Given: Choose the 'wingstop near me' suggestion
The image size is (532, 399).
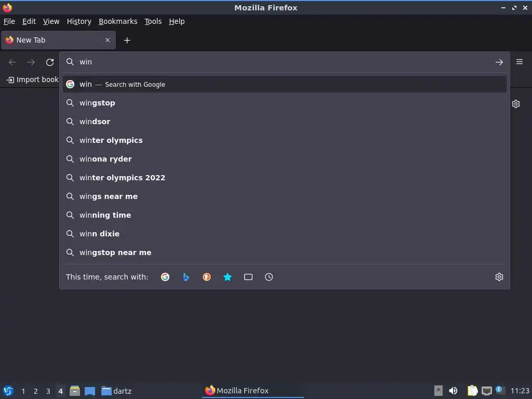Looking at the screenshot, I should 284,252.
